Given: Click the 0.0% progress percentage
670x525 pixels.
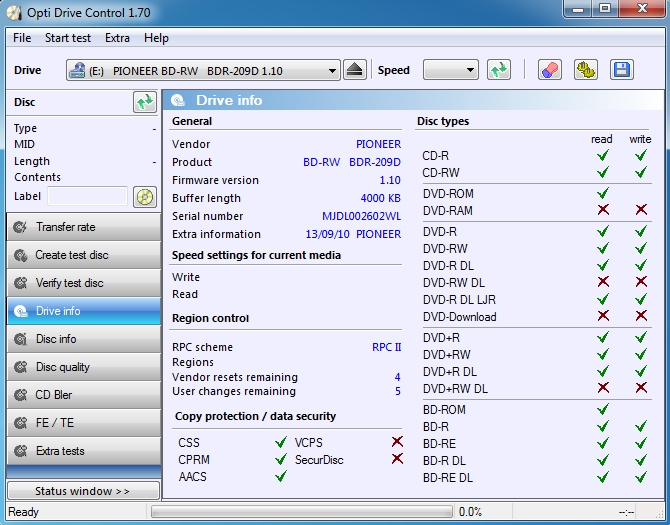Looking at the screenshot, I should click(x=470, y=512).
